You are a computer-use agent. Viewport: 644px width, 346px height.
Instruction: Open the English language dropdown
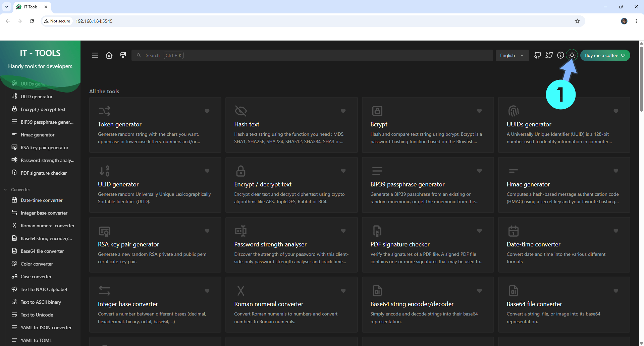click(x=512, y=55)
